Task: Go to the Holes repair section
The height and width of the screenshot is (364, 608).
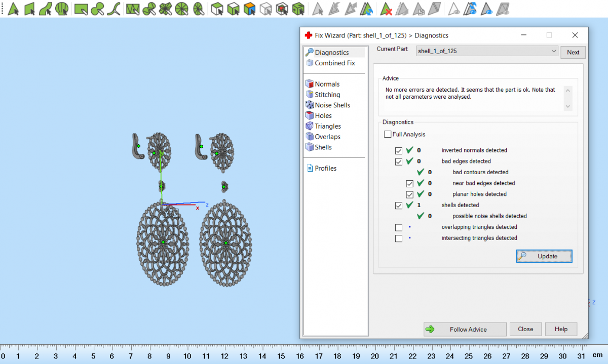Action: 323,116
